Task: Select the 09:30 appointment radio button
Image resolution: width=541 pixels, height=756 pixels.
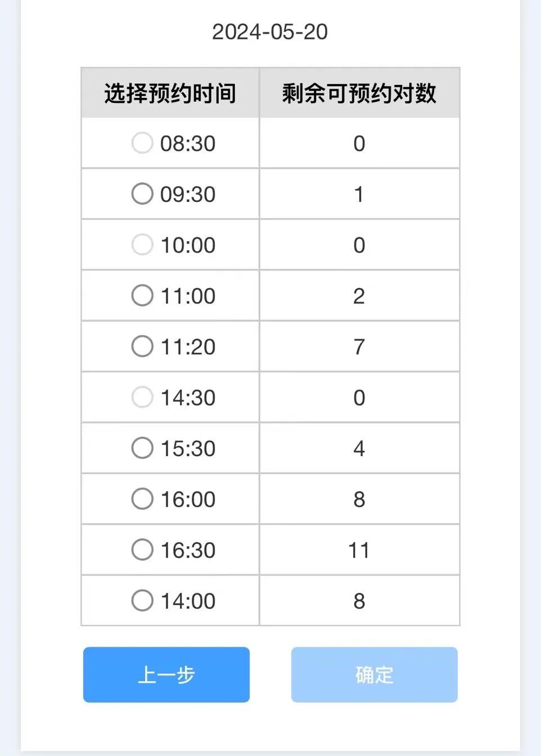Action: click(142, 193)
